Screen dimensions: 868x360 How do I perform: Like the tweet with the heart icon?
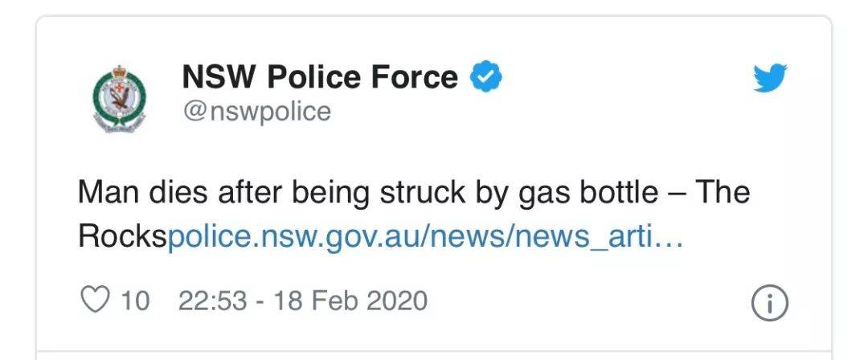tap(95, 301)
